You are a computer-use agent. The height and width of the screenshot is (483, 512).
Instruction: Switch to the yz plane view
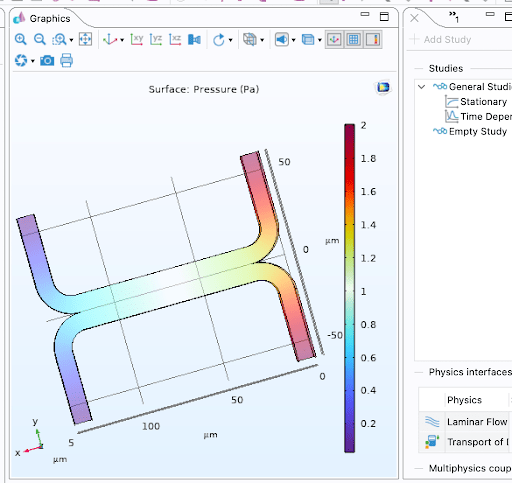(156, 40)
